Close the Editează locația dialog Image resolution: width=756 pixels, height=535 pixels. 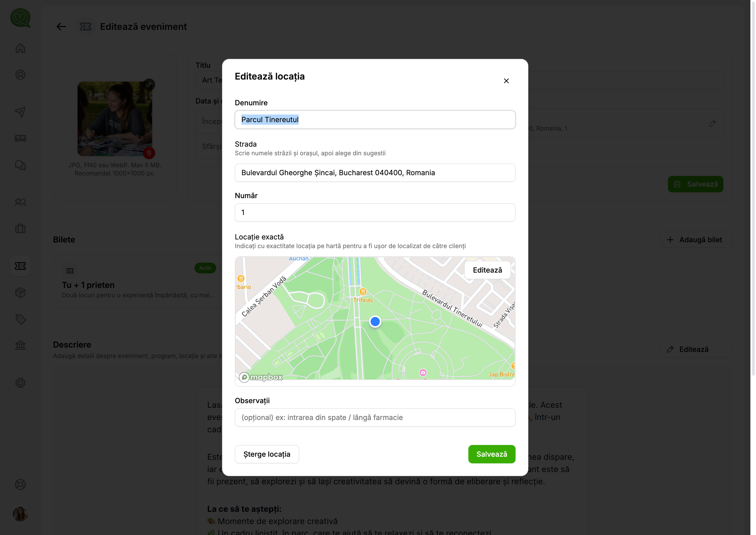(x=506, y=81)
